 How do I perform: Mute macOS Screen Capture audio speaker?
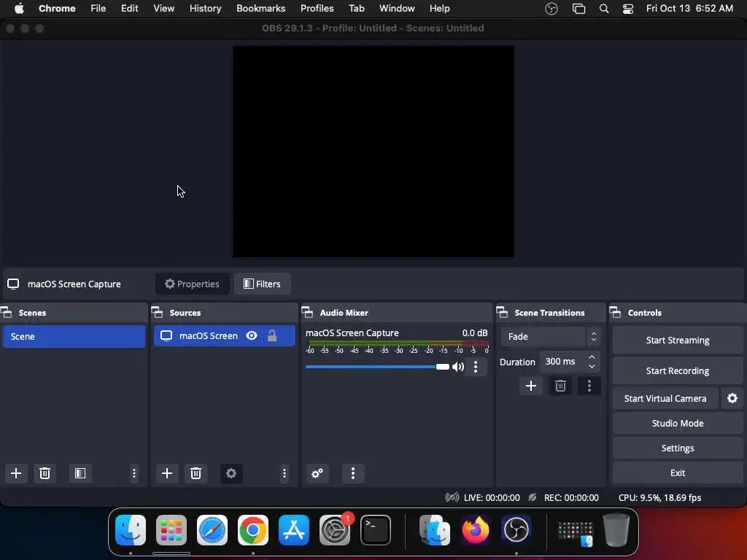pyautogui.click(x=458, y=367)
